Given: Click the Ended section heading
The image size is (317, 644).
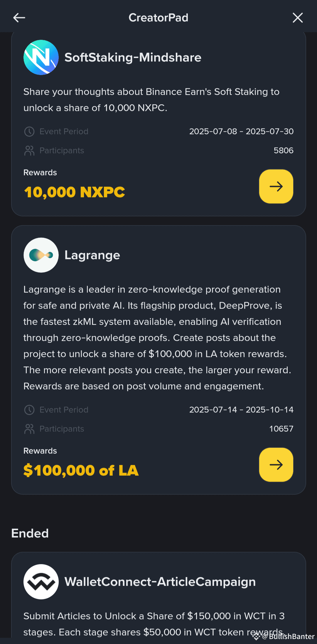Looking at the screenshot, I should click(30, 533).
